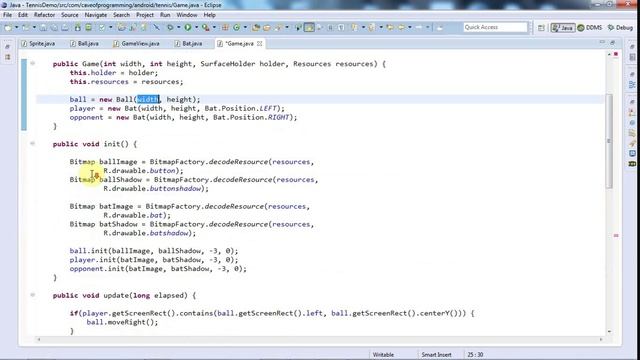Click the pink overview ruler marker
Screen dimensions: 640x360
coord(616,236)
